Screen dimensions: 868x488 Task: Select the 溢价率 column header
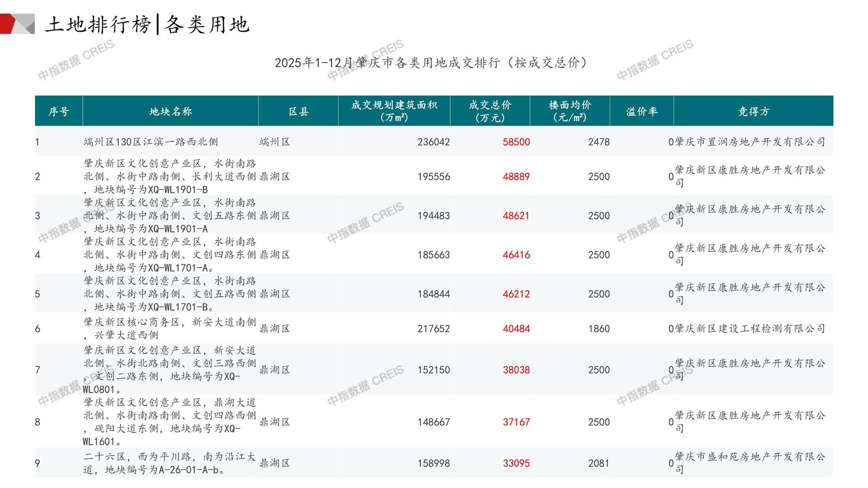(641, 112)
